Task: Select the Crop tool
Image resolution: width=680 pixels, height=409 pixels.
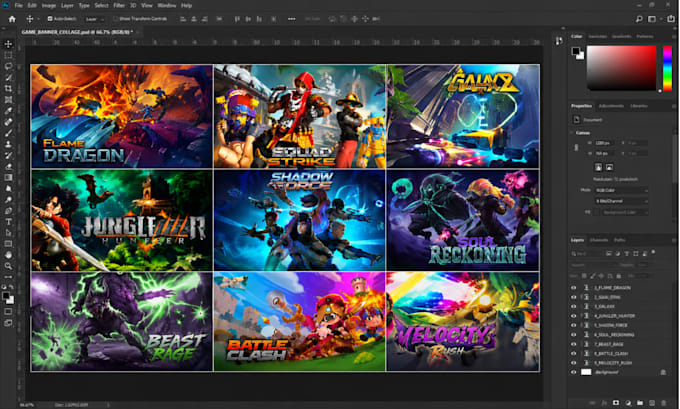Action: click(8, 88)
